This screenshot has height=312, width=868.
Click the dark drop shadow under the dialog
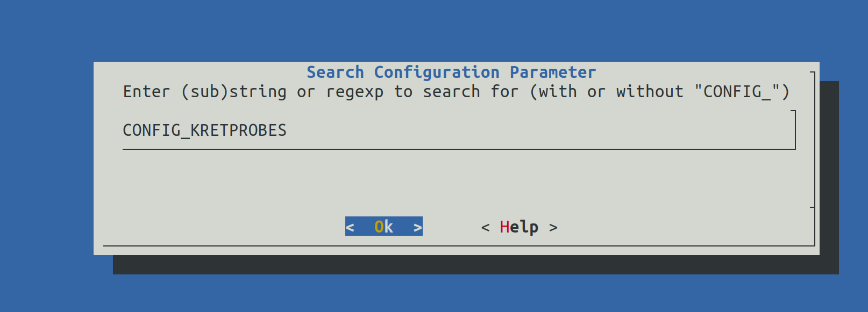coord(473,265)
